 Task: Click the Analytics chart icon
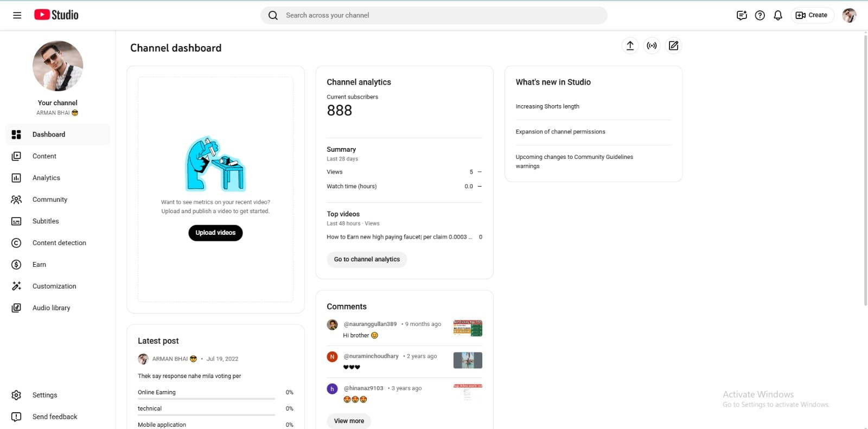point(16,178)
